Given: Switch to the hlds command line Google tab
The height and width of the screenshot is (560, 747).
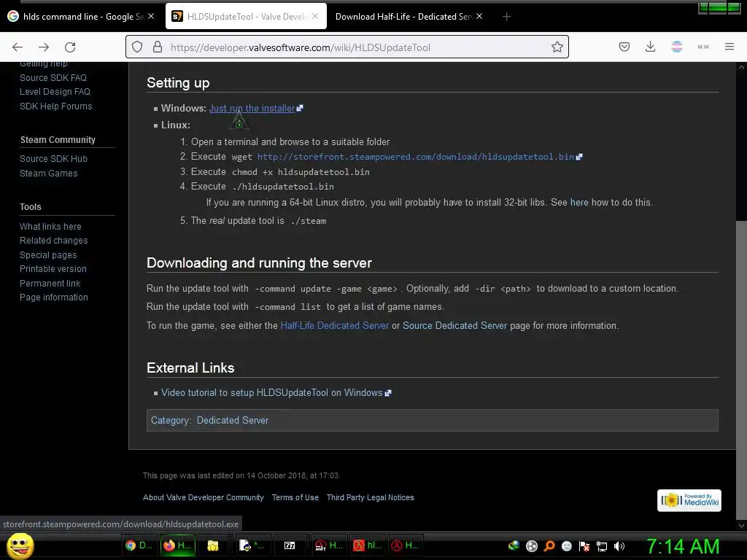Looking at the screenshot, I should tap(82, 17).
